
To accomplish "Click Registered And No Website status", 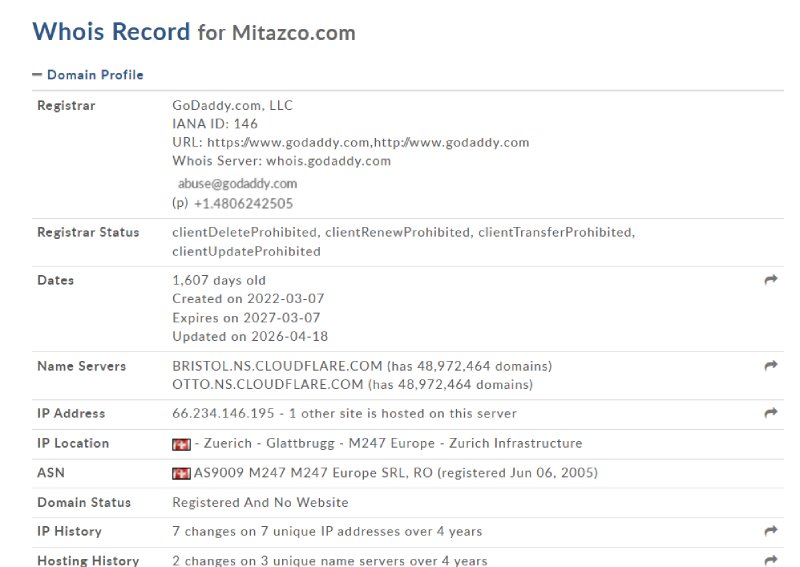I will pos(260,502).
